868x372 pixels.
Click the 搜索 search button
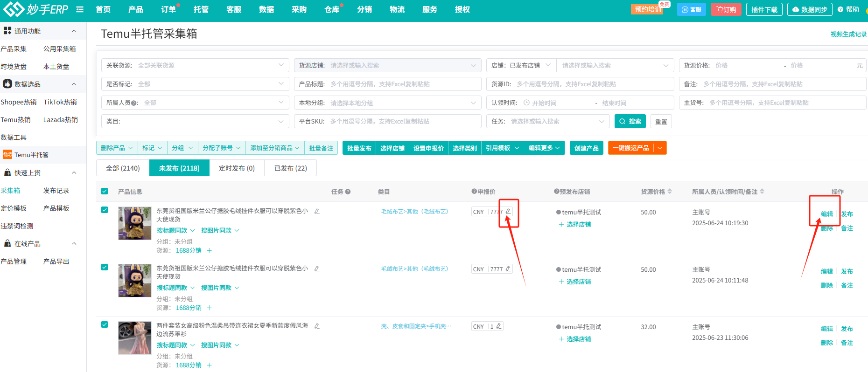pos(630,121)
